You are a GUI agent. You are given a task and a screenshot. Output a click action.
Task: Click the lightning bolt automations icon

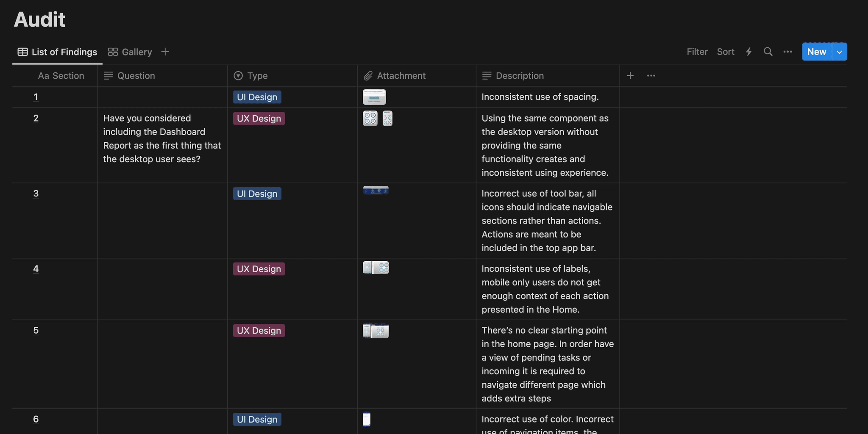point(749,52)
